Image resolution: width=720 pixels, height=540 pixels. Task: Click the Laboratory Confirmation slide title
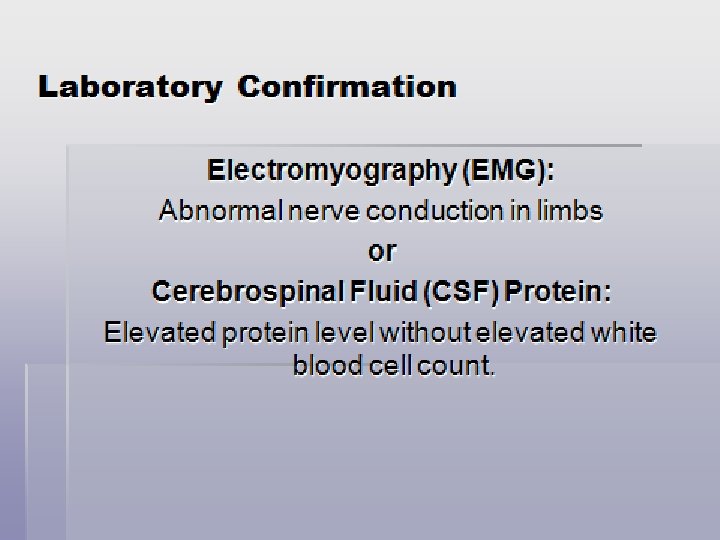(x=247, y=87)
